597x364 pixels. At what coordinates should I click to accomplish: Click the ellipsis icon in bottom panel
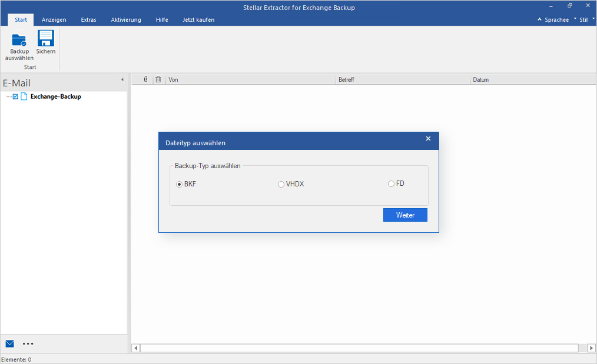coord(28,343)
